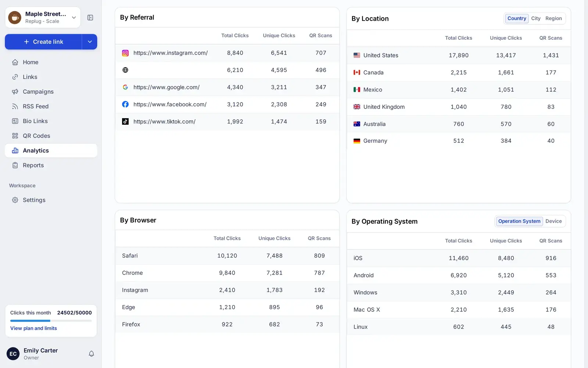Click the Facebook referral icon
The image size is (588, 368).
[125, 105]
